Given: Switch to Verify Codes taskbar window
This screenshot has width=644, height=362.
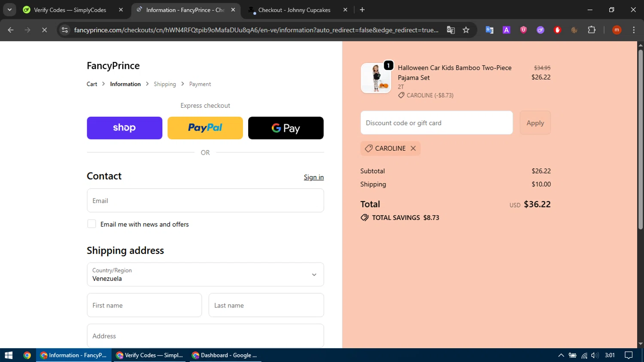Looking at the screenshot, I should [149, 355].
